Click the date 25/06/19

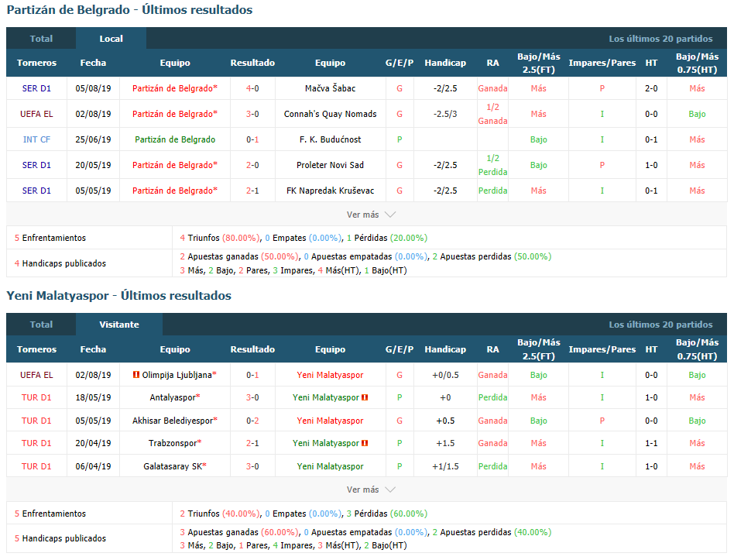pos(93,139)
